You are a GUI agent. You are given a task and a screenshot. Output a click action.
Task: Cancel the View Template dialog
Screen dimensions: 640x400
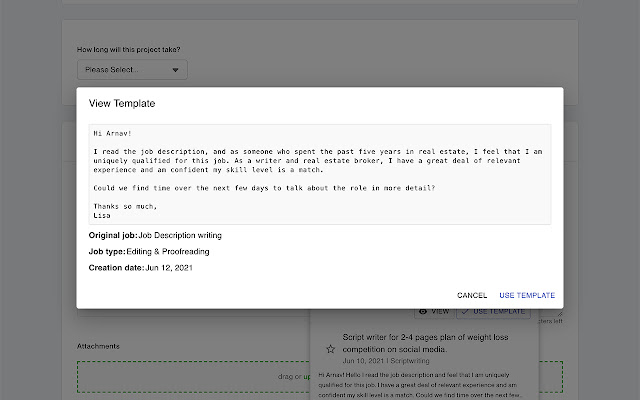pyautogui.click(x=472, y=295)
